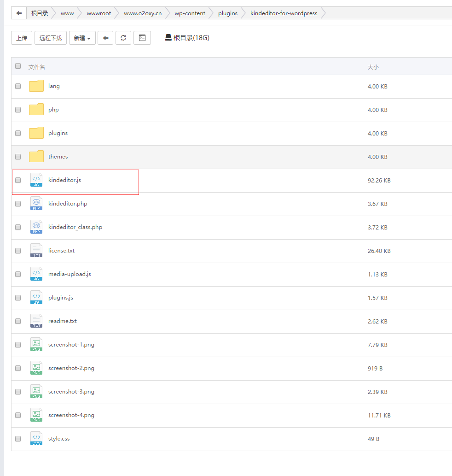
Task: Click the toolbar back arrow button
Action: 105,38
